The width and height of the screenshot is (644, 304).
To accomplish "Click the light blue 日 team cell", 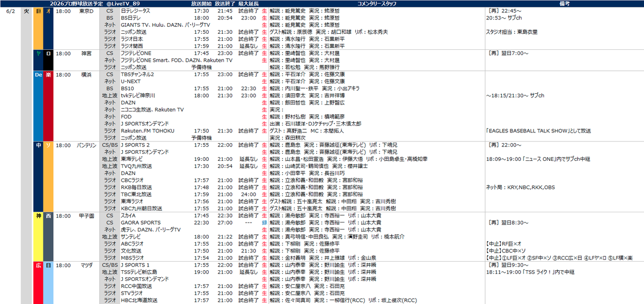I will pyautogui.click(x=49, y=283).
